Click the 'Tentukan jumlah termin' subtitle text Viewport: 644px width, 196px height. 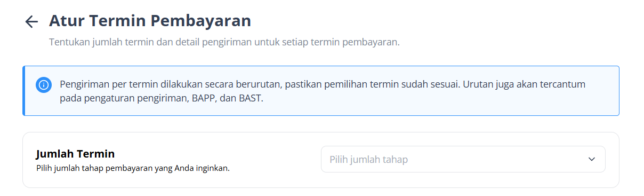coord(224,42)
